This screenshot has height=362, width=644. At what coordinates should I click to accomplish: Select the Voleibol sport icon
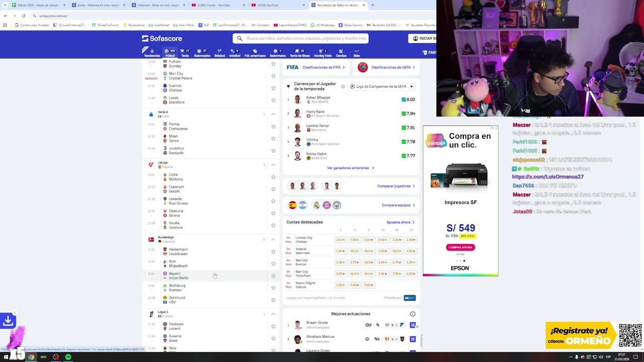pyautogui.click(x=234, y=53)
